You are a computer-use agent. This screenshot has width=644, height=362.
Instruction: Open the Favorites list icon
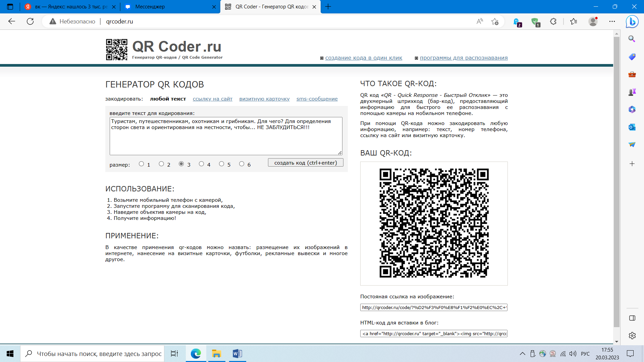click(x=574, y=21)
